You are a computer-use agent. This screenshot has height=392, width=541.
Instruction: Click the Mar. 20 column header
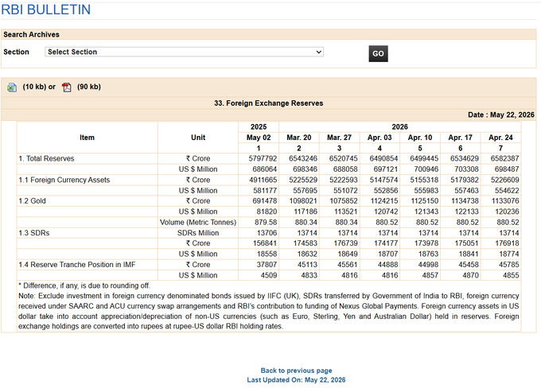(x=299, y=138)
